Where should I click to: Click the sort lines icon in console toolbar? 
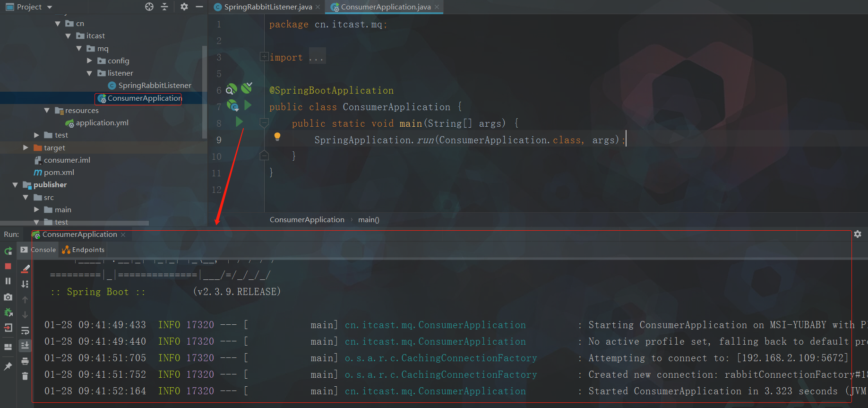point(25,284)
